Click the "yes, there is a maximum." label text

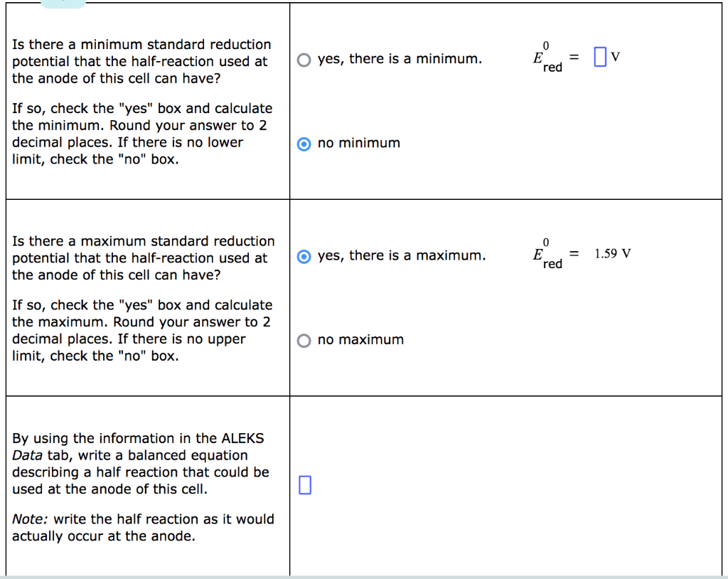[402, 255]
